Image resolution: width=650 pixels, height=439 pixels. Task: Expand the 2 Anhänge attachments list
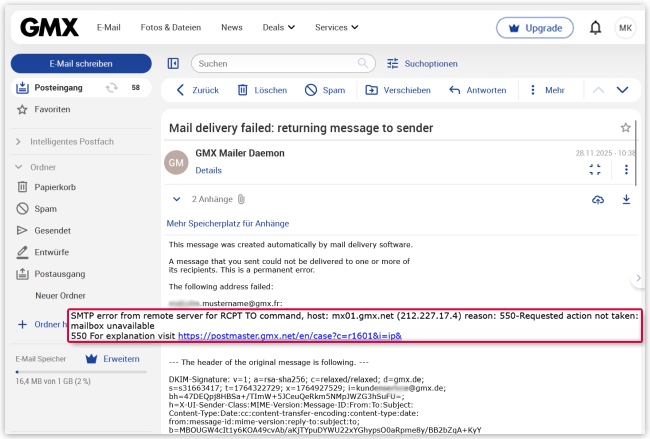point(177,199)
